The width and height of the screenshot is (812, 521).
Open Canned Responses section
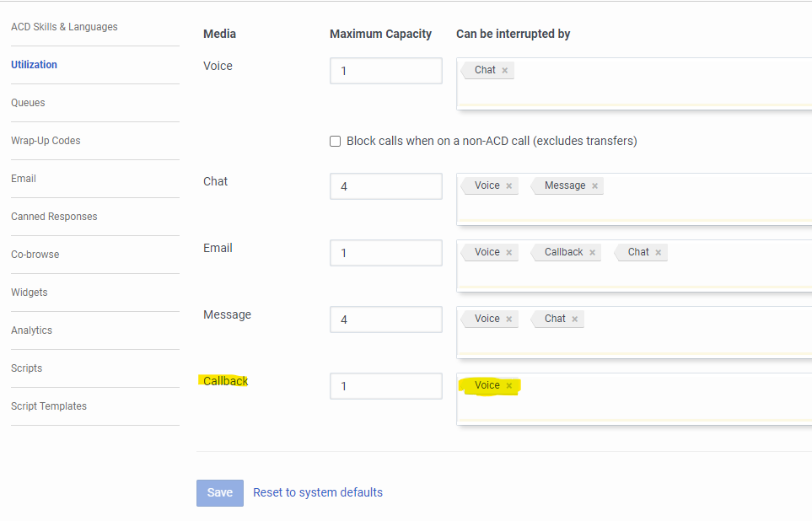coord(54,217)
